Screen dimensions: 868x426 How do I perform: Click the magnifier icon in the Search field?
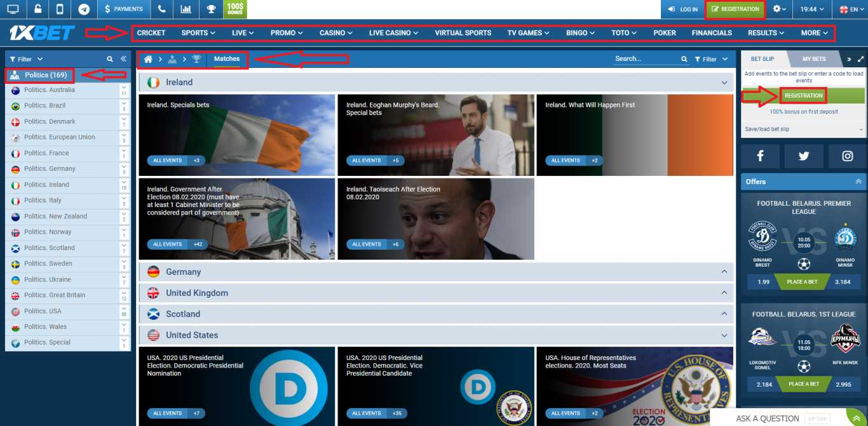click(x=684, y=59)
